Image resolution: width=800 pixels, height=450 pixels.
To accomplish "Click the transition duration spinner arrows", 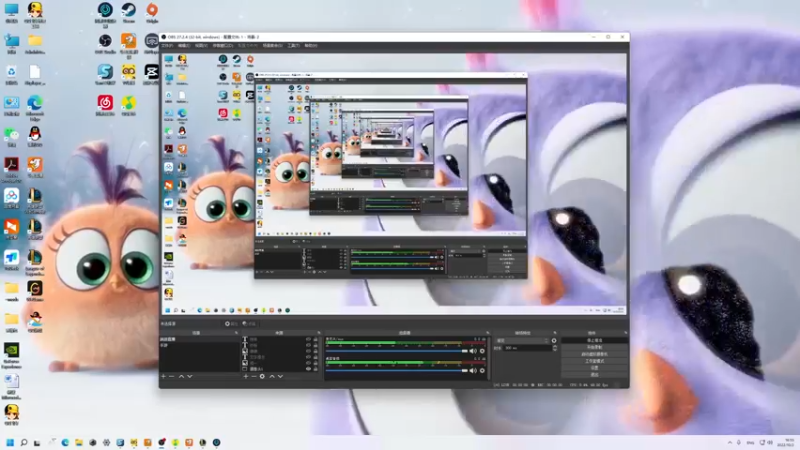I will (x=555, y=348).
